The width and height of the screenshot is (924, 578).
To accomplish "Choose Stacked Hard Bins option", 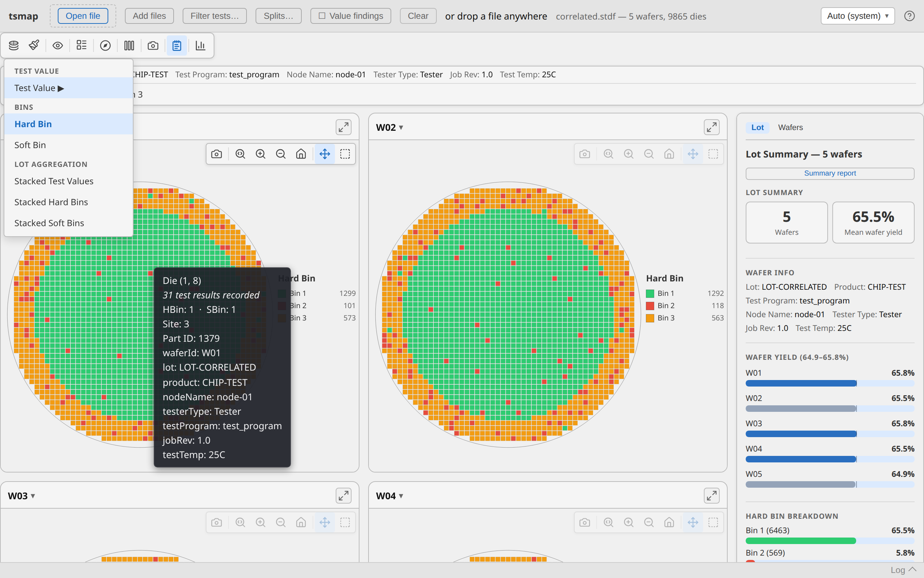I will pyautogui.click(x=68, y=202).
